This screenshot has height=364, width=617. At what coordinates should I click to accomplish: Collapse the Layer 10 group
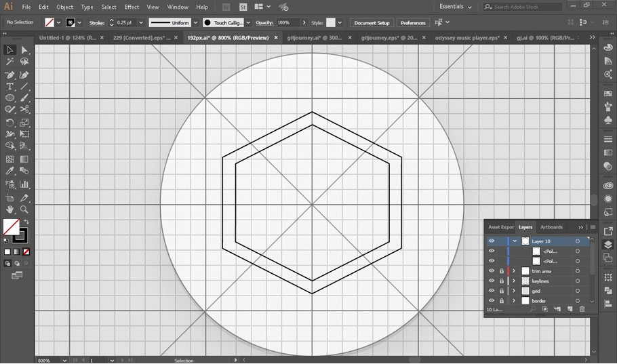click(515, 241)
